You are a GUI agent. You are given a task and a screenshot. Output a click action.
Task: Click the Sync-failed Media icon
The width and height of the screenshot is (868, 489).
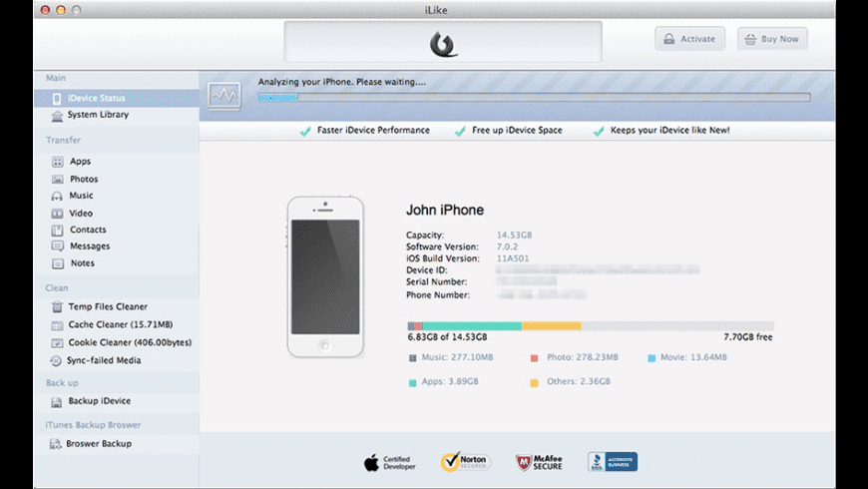(x=55, y=361)
